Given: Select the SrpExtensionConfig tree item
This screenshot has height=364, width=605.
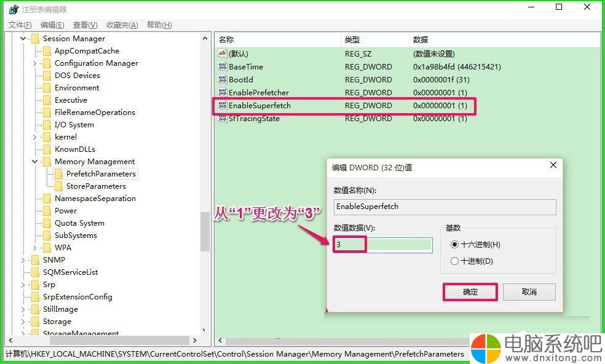Looking at the screenshot, I should pyautogui.click(x=77, y=297).
